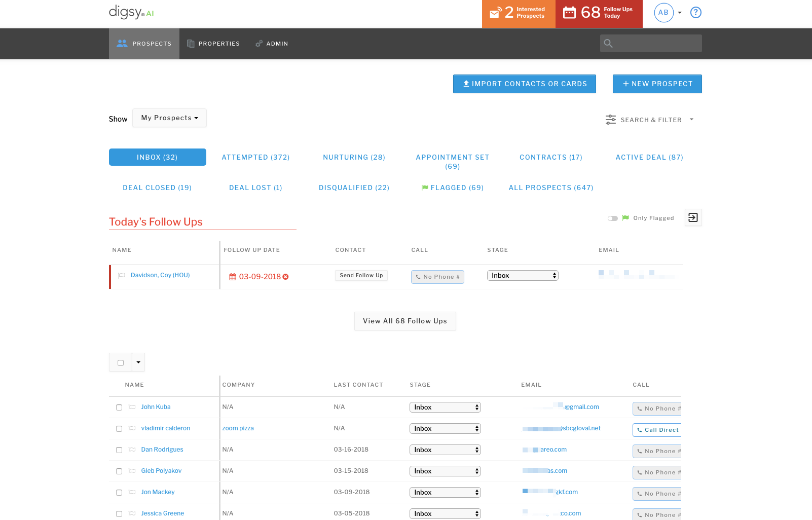Click View All 68 Follow Ups
This screenshot has width=812, height=520.
click(x=404, y=321)
